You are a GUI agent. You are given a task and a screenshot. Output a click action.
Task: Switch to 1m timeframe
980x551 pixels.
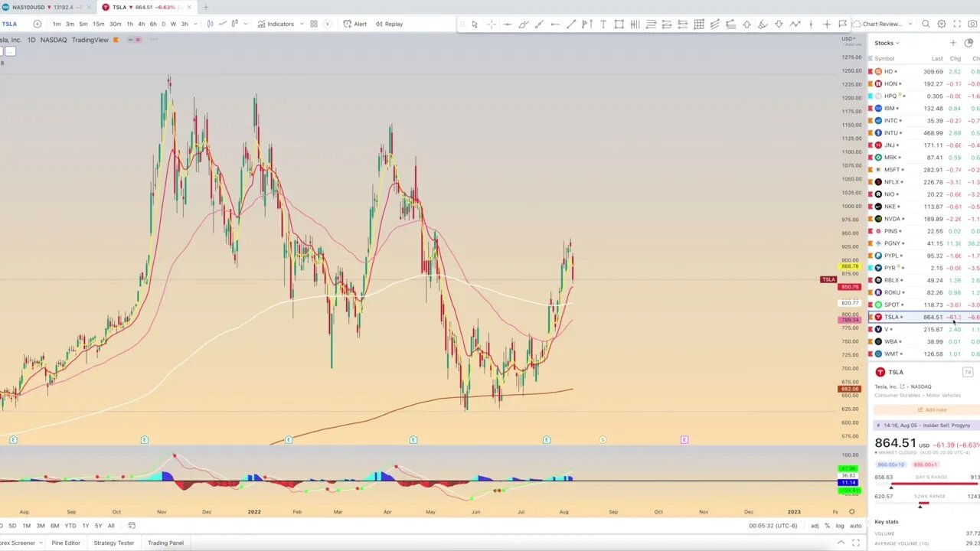coord(57,24)
